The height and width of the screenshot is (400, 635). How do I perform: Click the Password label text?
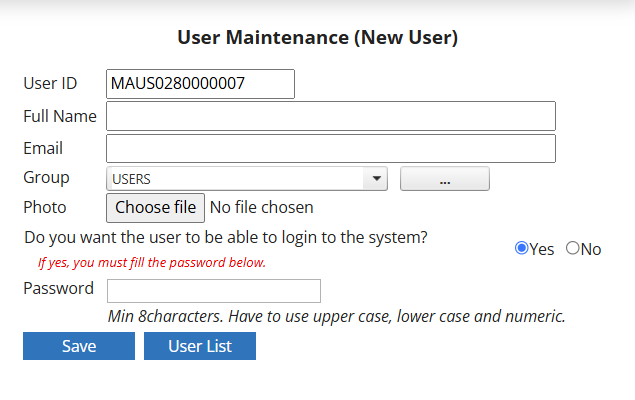(x=58, y=288)
